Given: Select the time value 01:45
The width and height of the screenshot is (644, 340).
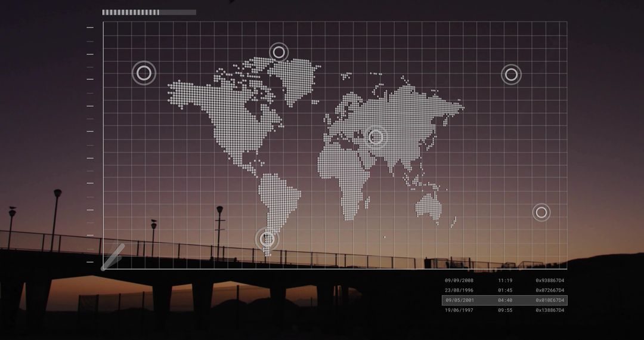Looking at the screenshot, I should 505,290.
